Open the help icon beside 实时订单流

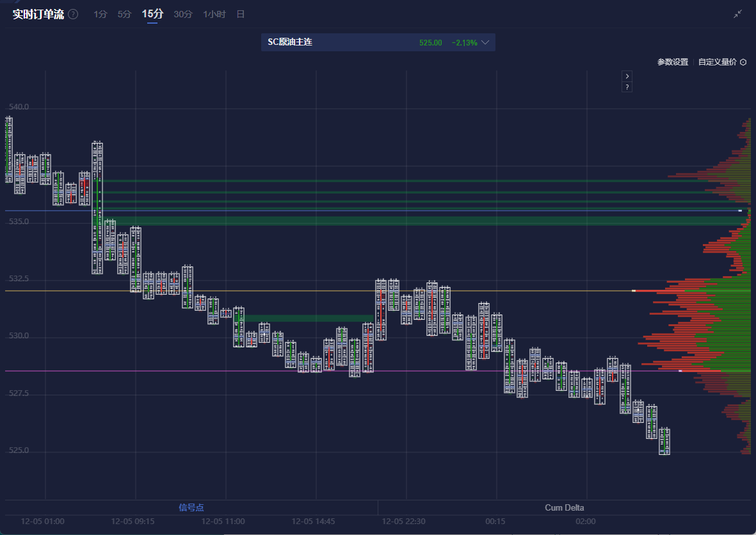point(73,14)
